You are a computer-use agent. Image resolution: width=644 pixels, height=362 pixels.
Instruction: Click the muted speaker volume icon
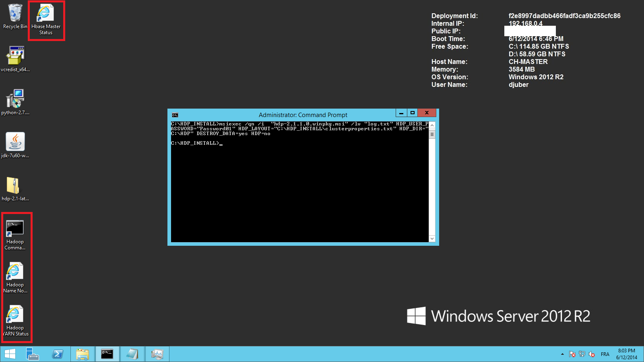click(x=592, y=354)
